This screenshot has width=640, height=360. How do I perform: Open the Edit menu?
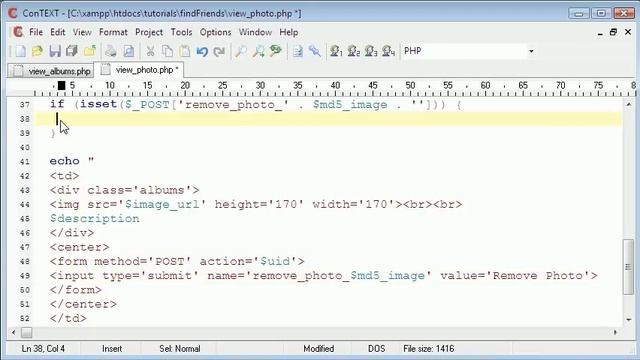(58, 32)
